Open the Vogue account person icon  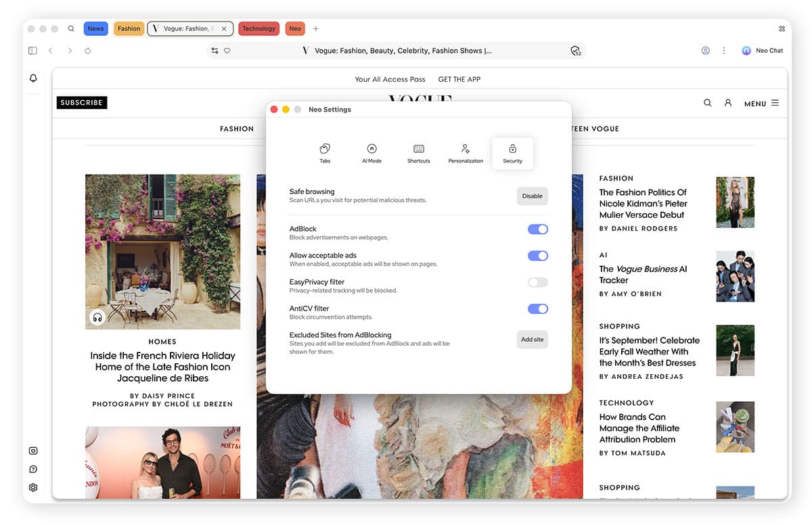click(x=728, y=103)
